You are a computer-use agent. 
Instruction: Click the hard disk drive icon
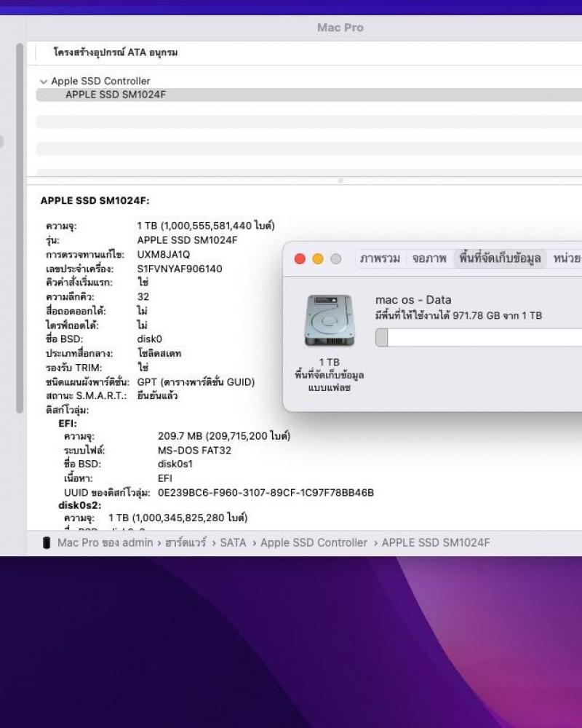click(x=329, y=320)
